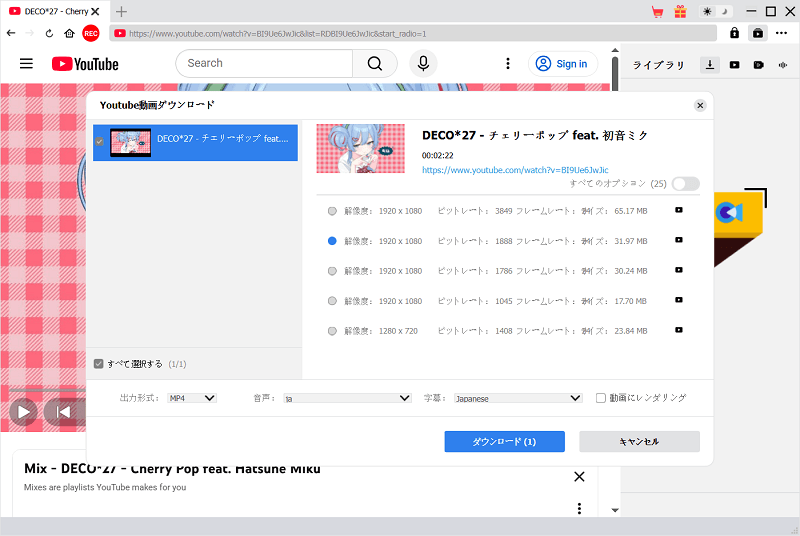Screen dimensions: 800x536
Task: Click the shopping cart icon in title bar
Action: pos(658,12)
